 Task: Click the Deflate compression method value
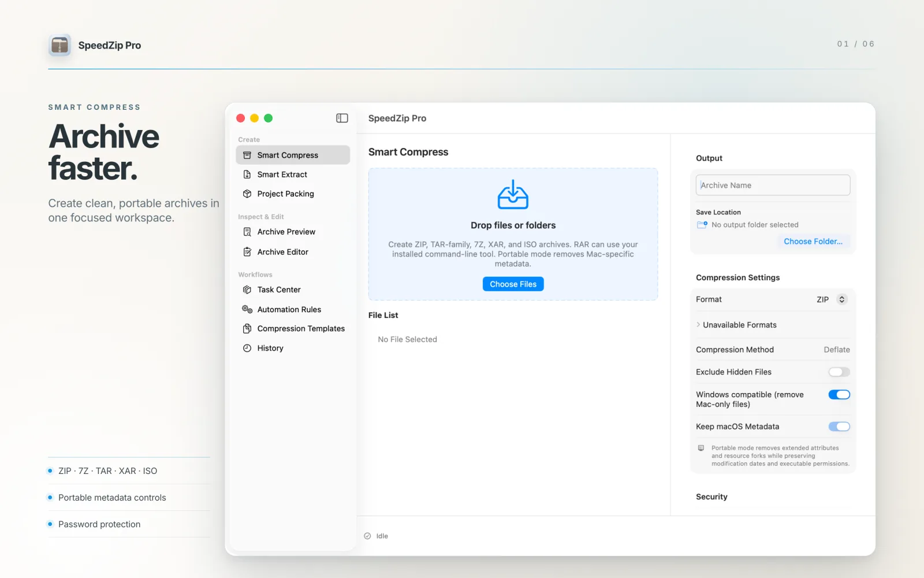pos(836,350)
